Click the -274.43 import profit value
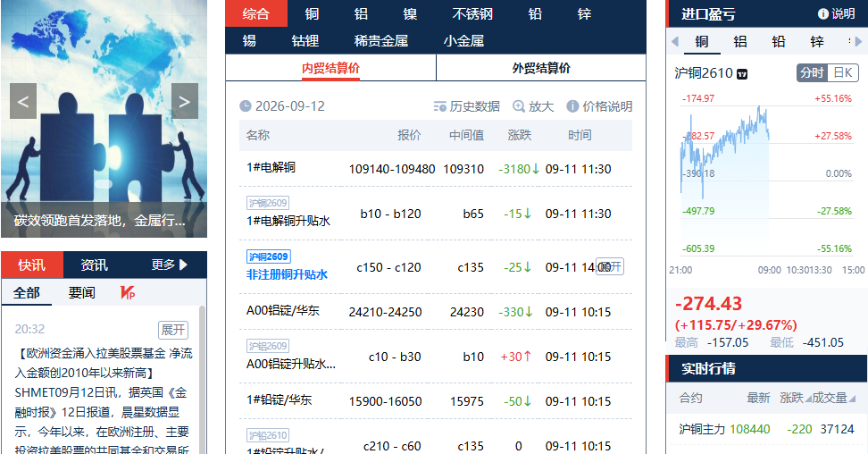This screenshot has height=454, width=868. tap(708, 304)
